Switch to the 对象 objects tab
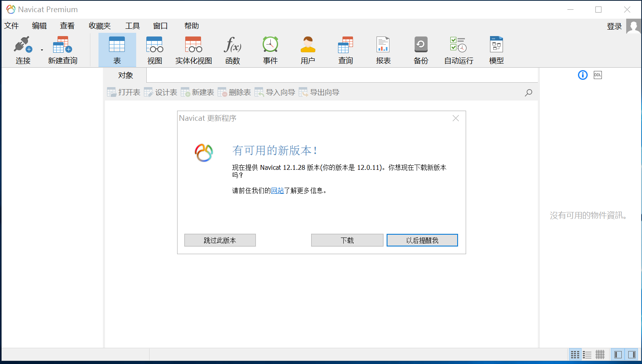This screenshot has height=364, width=642. pos(126,75)
